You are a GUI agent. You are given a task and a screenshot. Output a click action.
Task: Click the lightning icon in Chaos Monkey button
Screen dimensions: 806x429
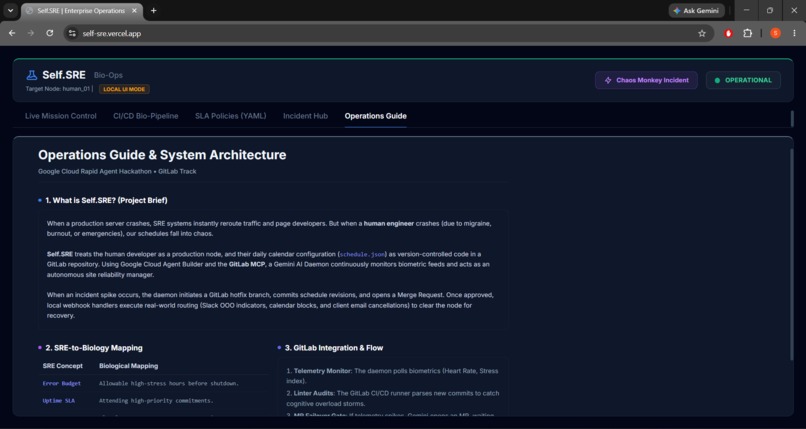coord(608,80)
